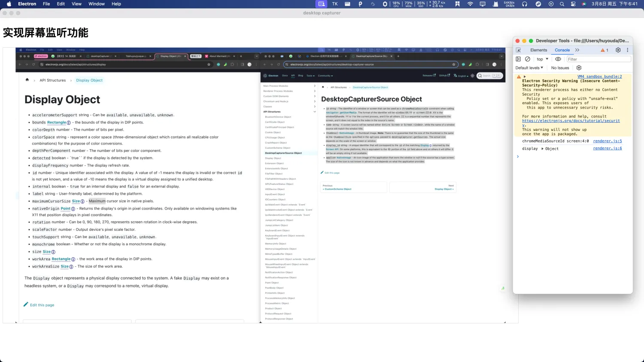644x362 pixels.
Task: Open the renderer.js:5 source link
Action: 607,141
